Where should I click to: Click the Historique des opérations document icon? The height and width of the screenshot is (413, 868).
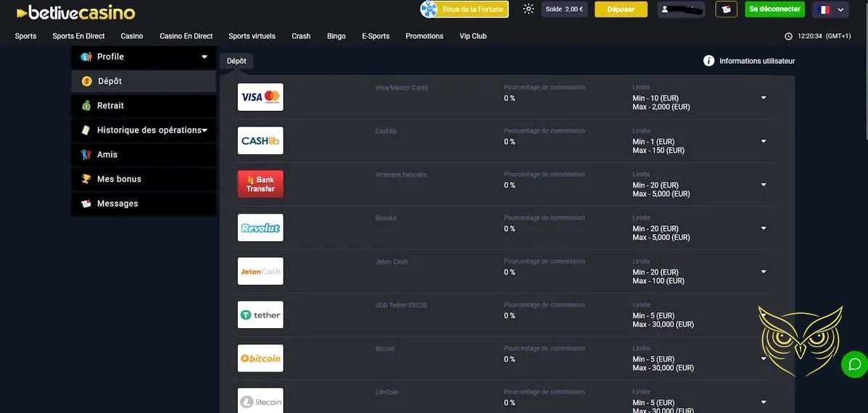(x=86, y=130)
